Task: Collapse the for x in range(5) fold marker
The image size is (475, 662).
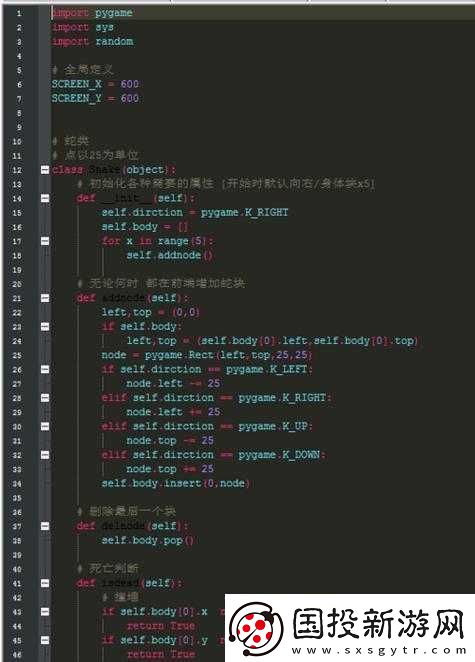Action: pyautogui.click(x=45, y=241)
